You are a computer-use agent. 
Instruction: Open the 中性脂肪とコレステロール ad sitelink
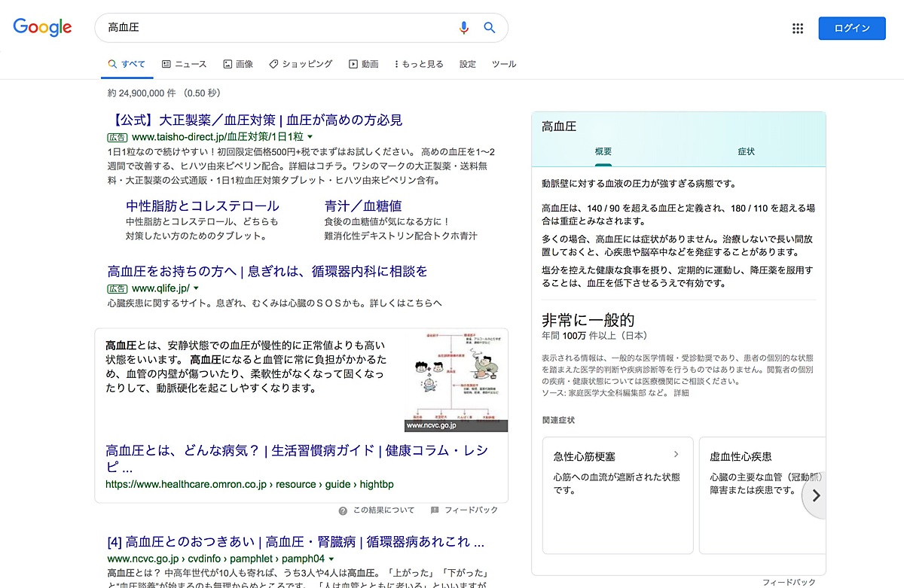(202, 206)
